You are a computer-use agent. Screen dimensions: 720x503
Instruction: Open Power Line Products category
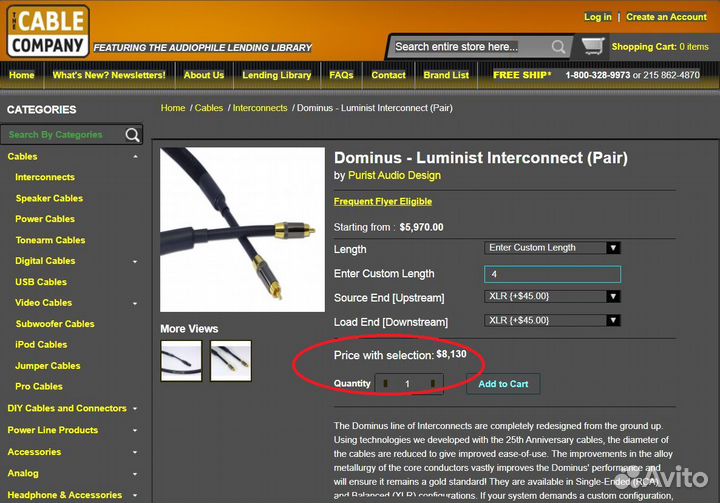(x=53, y=430)
